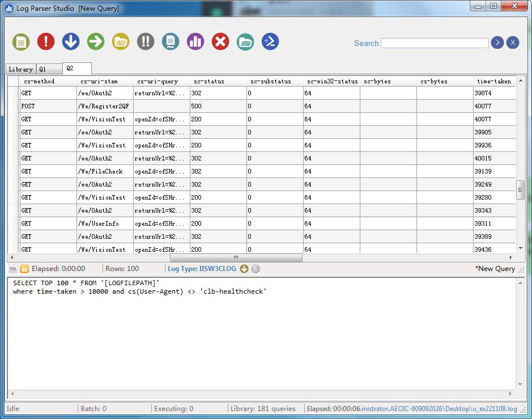Image resolution: width=532 pixels, height=419 pixels.
Task: Run the query with red exclamation icon
Action: pyautogui.click(x=46, y=42)
